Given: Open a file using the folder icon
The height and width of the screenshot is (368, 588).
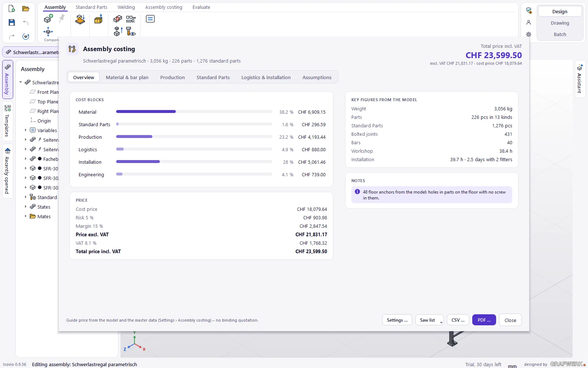Looking at the screenshot, I should click(x=26, y=9).
